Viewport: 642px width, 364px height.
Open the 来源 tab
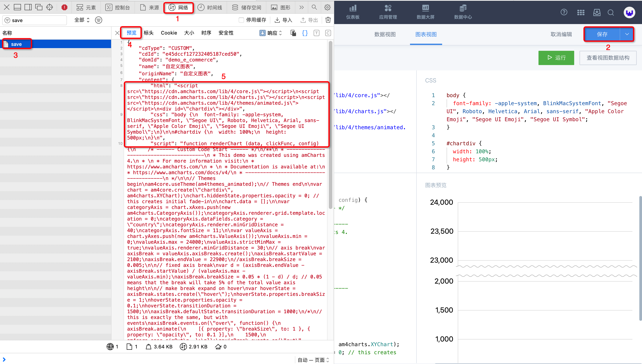pyautogui.click(x=149, y=8)
